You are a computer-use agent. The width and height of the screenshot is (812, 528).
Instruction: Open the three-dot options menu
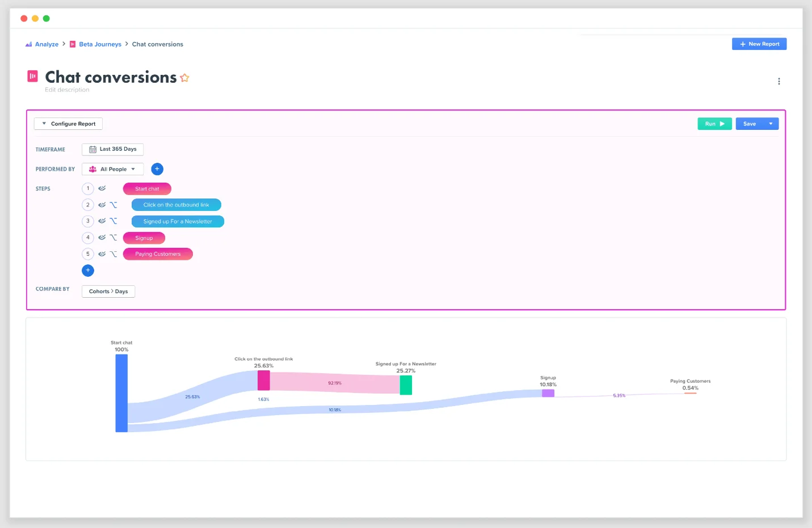[x=779, y=82]
